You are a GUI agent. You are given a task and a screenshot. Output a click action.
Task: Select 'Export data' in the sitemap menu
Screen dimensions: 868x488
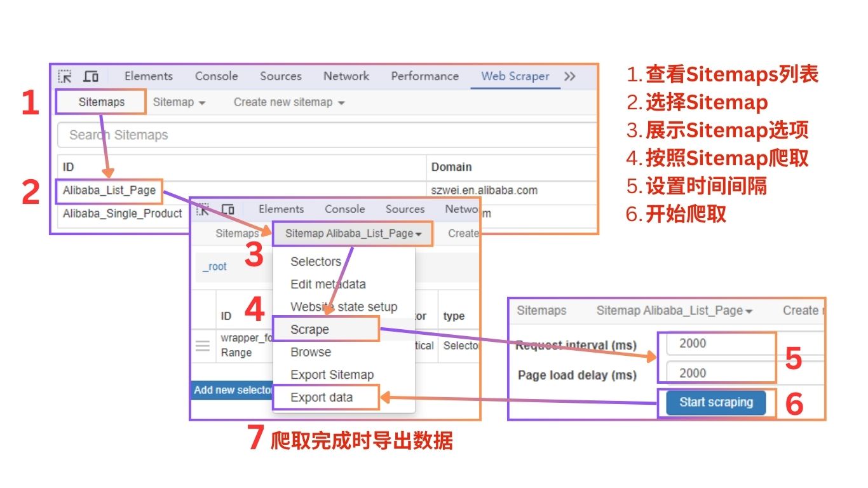click(322, 398)
